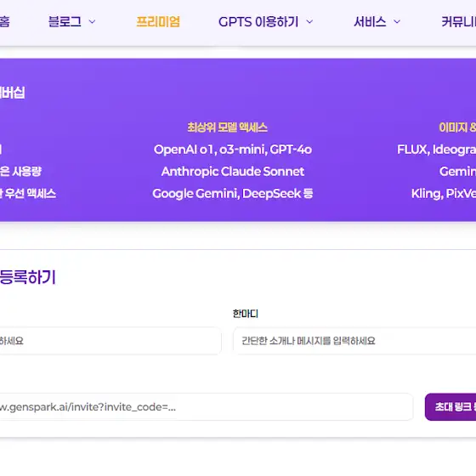476x476 pixels.
Task: Expand the 블로그 dropdown chevron
Action: tap(92, 22)
